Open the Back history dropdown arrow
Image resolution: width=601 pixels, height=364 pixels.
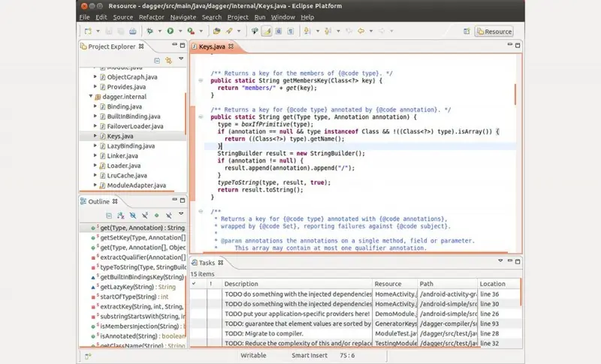pyautogui.click(x=371, y=32)
